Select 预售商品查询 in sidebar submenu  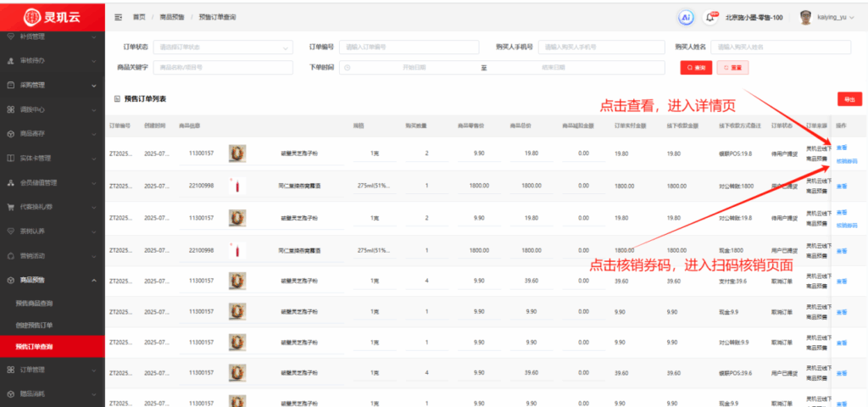click(x=34, y=303)
